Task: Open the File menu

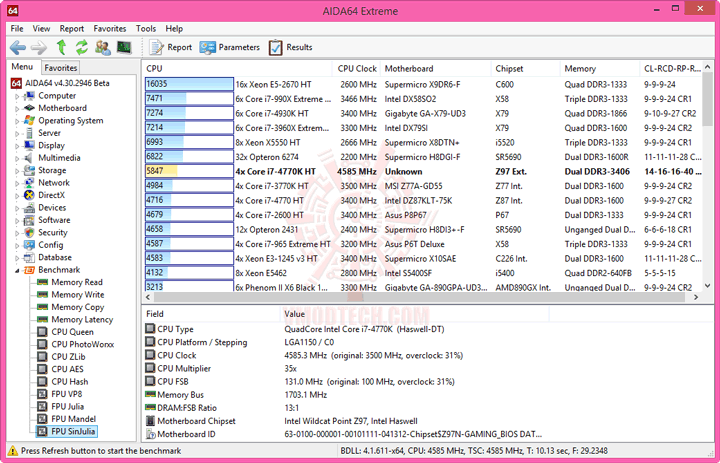Action: click(x=17, y=28)
